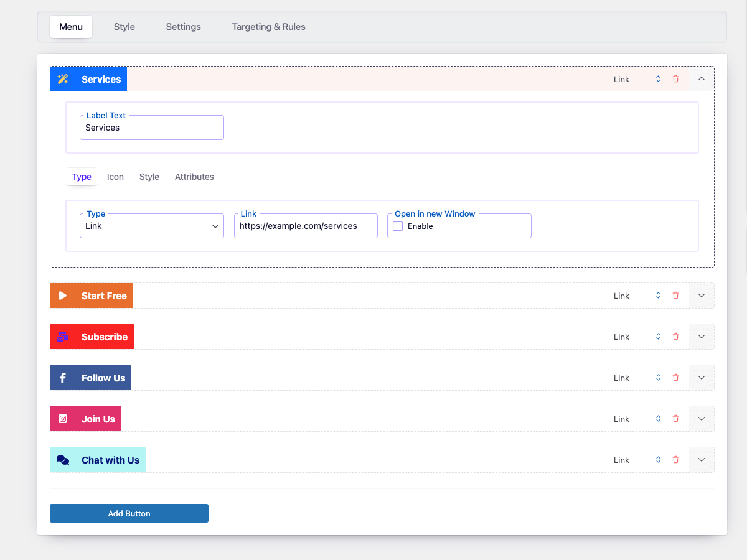The width and height of the screenshot is (747, 560).
Task: Switch to the Targeting & Rules tab
Action: [x=269, y=27]
